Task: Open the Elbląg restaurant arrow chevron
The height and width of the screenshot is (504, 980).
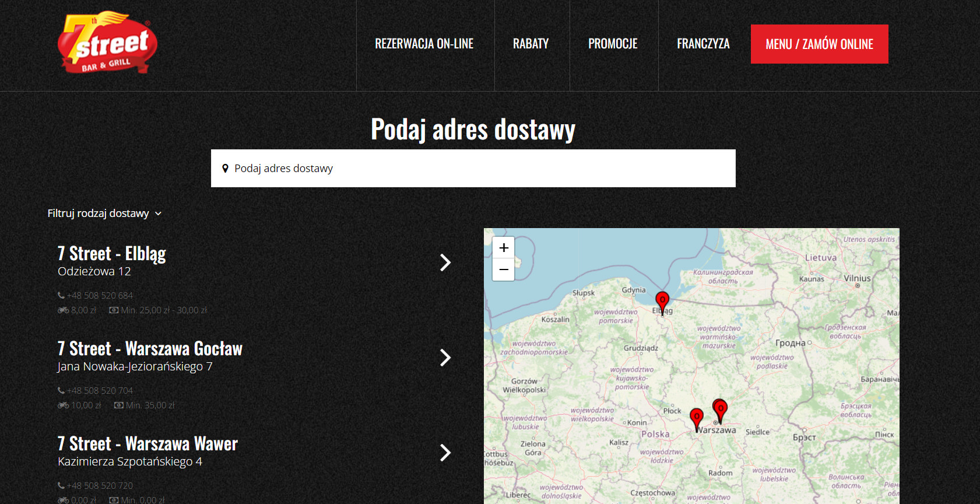Action: (445, 262)
